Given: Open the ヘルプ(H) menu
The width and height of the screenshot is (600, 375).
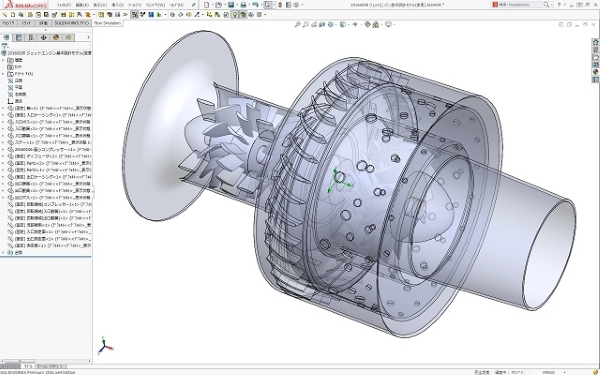Looking at the screenshot, I should point(176,5).
